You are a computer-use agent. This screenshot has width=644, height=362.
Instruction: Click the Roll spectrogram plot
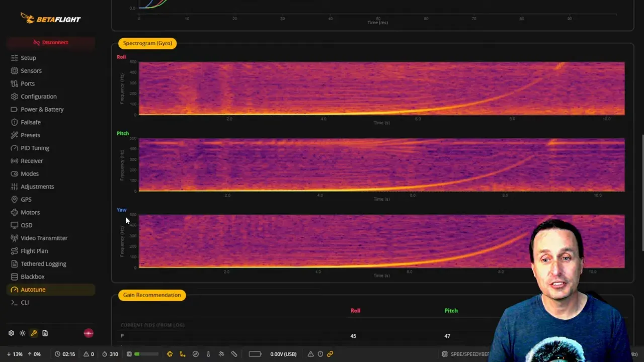tap(381, 88)
